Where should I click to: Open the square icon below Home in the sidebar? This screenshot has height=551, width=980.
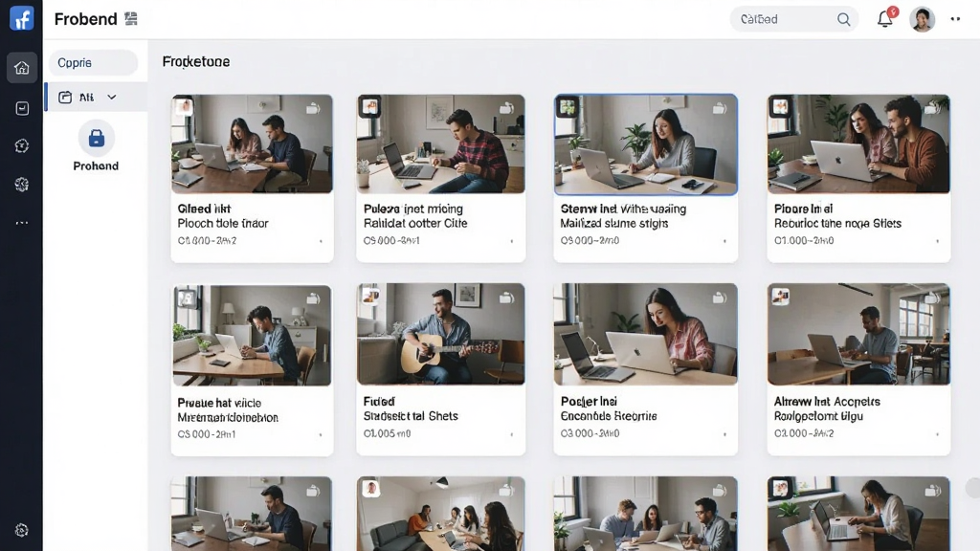(22, 108)
